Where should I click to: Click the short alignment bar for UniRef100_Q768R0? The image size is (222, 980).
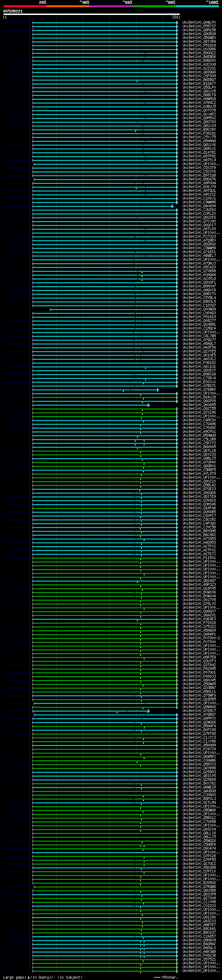[96, 390]
